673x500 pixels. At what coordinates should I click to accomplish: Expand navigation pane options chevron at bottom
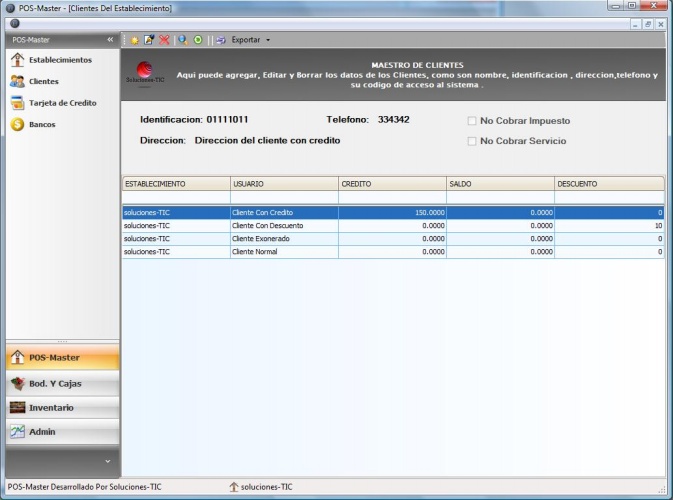tap(108, 461)
